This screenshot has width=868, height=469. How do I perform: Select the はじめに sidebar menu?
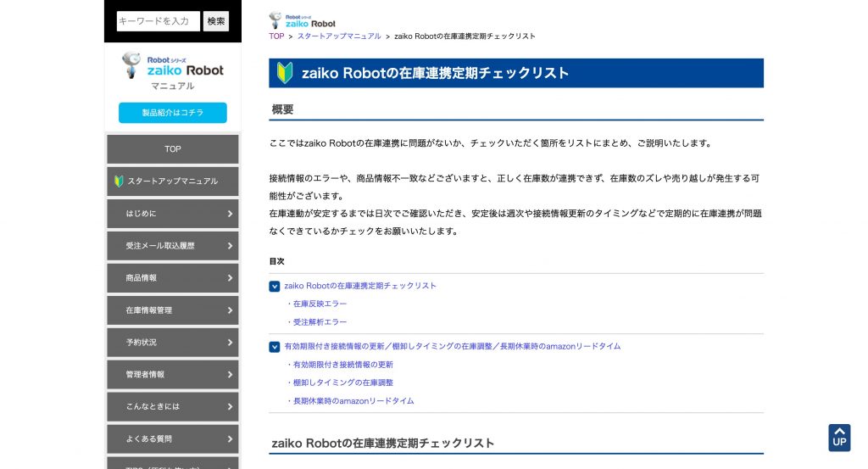[x=173, y=213]
